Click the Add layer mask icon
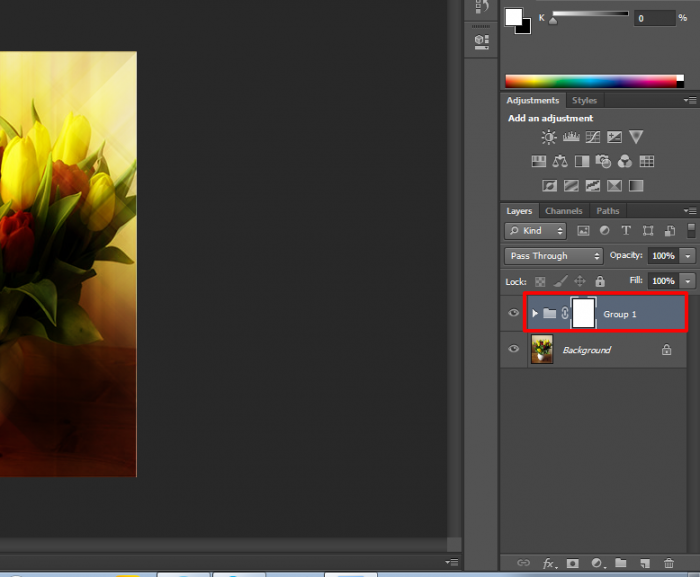 [573, 564]
